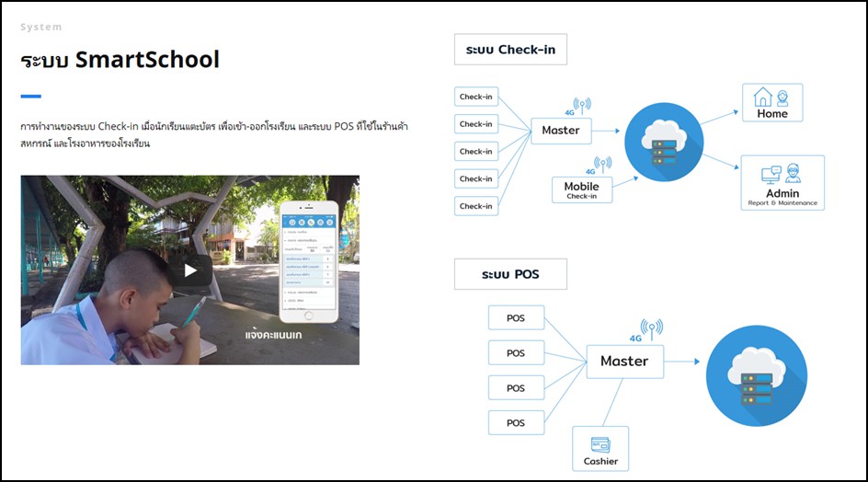868x482 pixels.
Task: Select the ระบบ Check-in heading box
Action: pos(510,50)
